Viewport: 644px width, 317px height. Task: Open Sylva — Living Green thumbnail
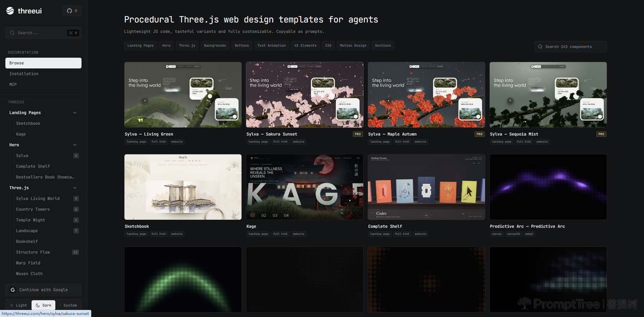click(x=183, y=95)
